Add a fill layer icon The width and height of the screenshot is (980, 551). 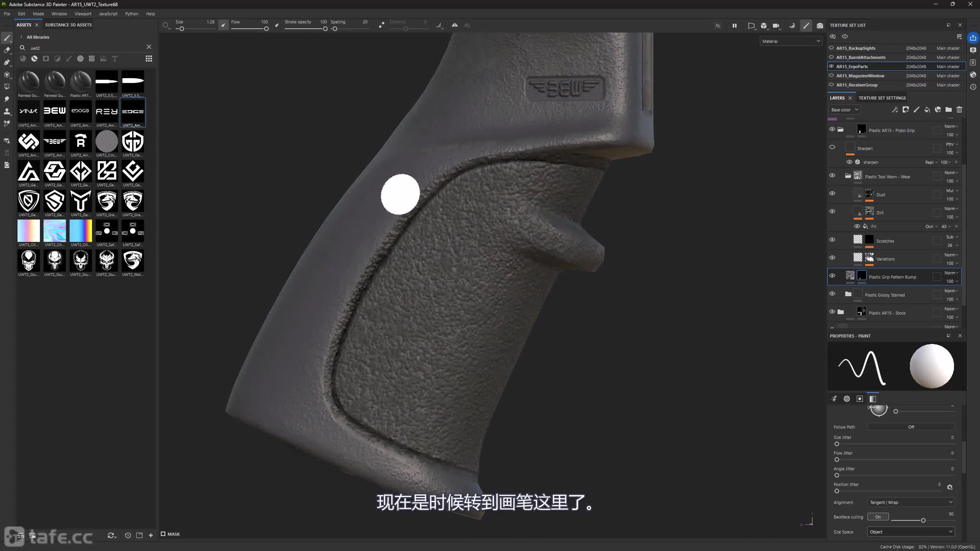pos(927,110)
